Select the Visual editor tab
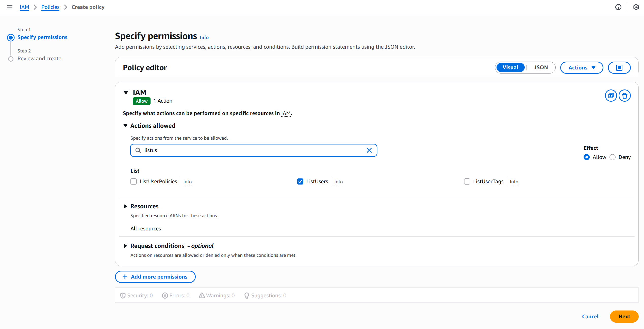The width and height of the screenshot is (644, 329). (x=510, y=68)
